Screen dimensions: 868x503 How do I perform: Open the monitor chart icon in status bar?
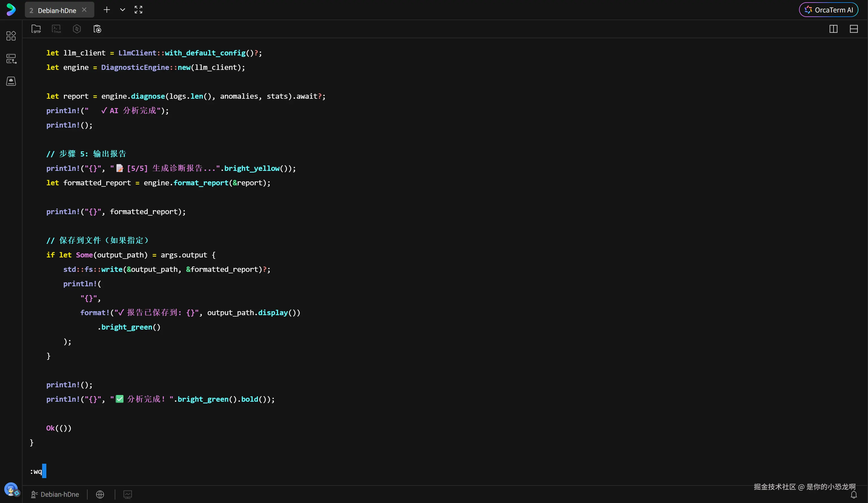click(x=128, y=495)
